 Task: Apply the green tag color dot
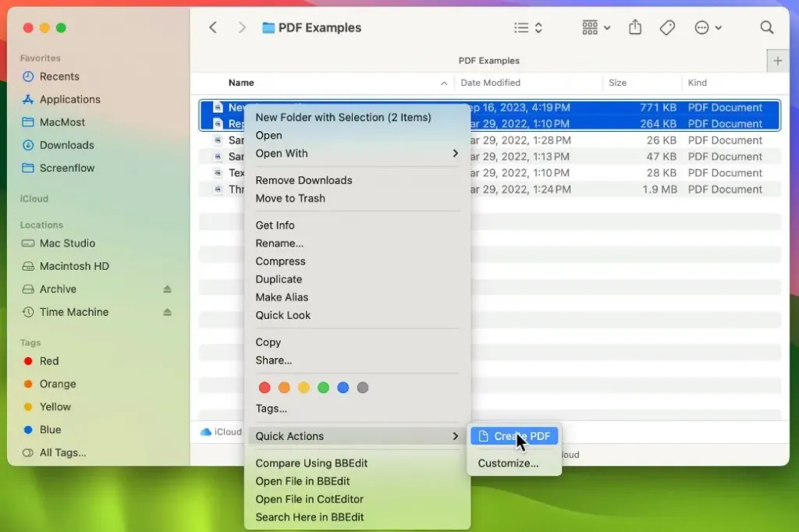point(323,388)
